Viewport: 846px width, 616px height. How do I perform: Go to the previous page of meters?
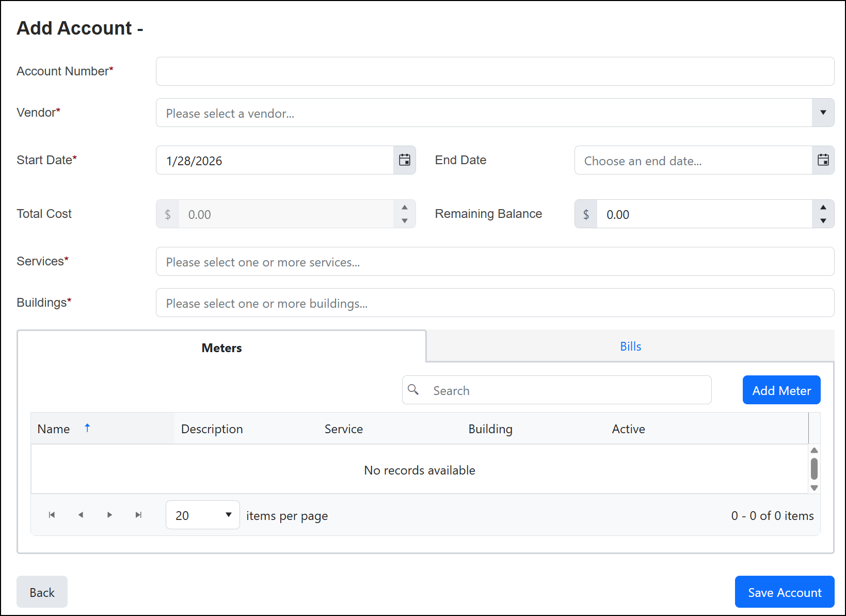tap(81, 515)
